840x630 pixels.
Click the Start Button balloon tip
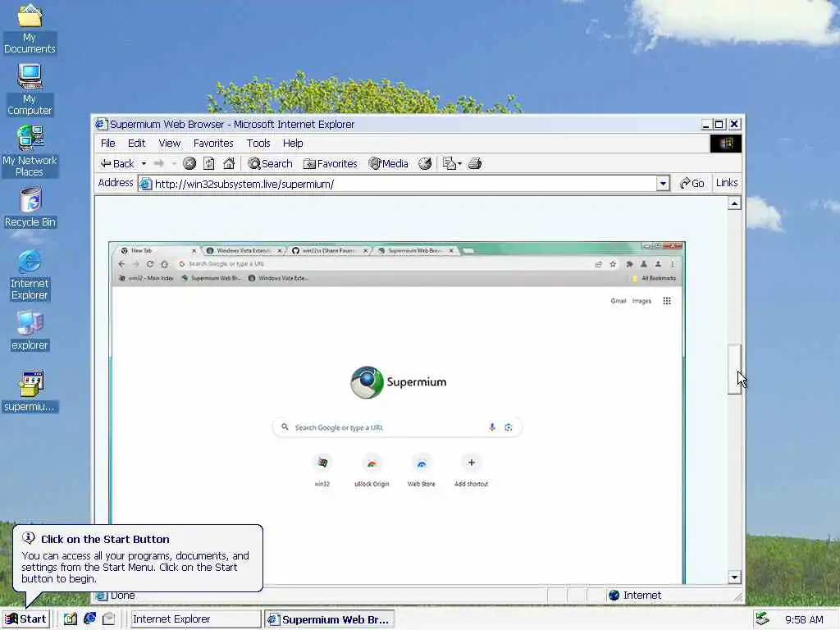coord(138,558)
